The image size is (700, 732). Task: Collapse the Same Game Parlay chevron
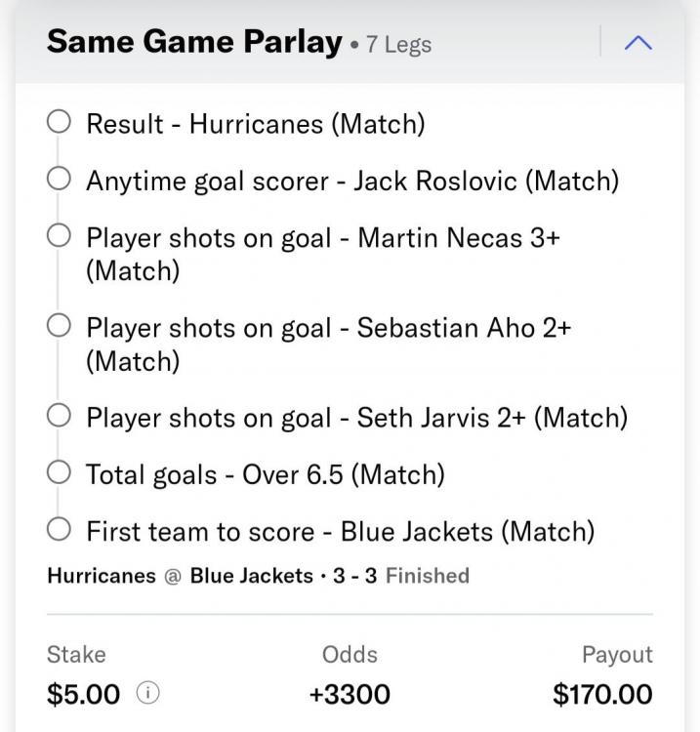637,43
